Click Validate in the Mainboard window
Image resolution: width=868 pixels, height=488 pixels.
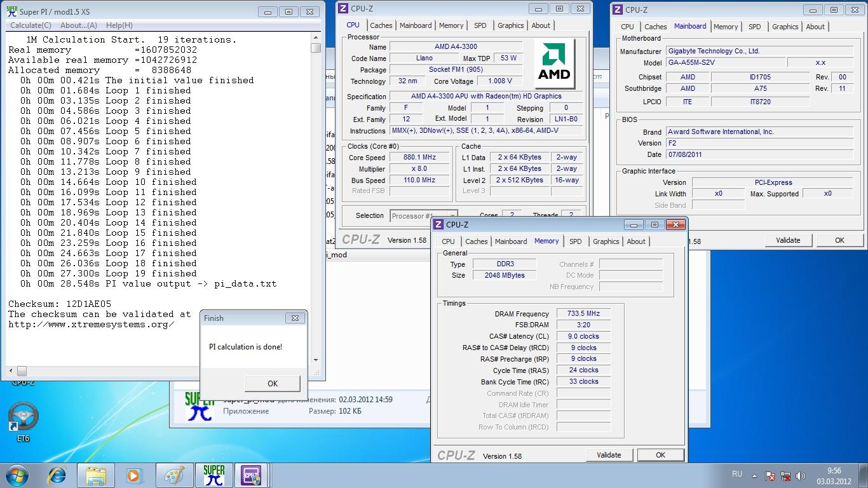(x=788, y=240)
